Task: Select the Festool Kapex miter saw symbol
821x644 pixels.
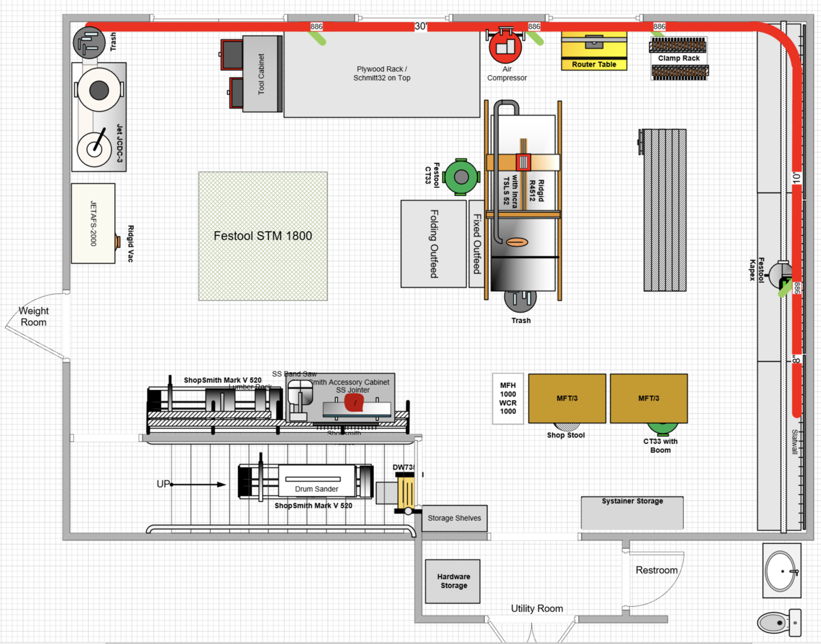Action: [781, 275]
